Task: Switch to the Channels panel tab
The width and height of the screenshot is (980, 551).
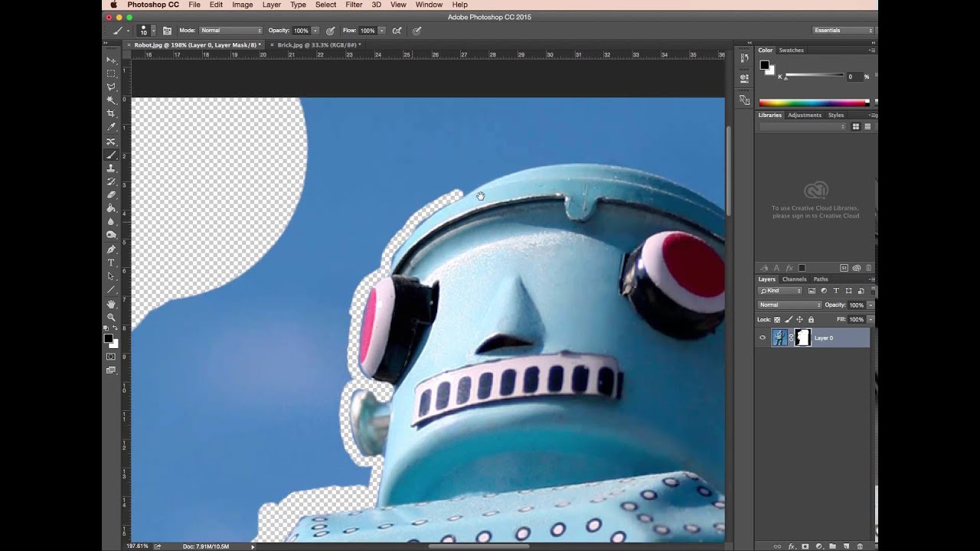Action: pos(794,279)
